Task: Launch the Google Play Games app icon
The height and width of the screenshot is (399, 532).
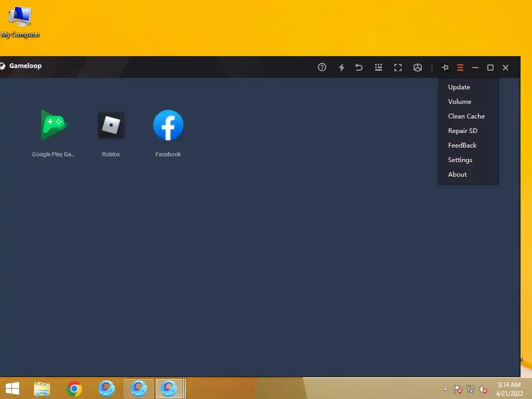Action: [54, 125]
